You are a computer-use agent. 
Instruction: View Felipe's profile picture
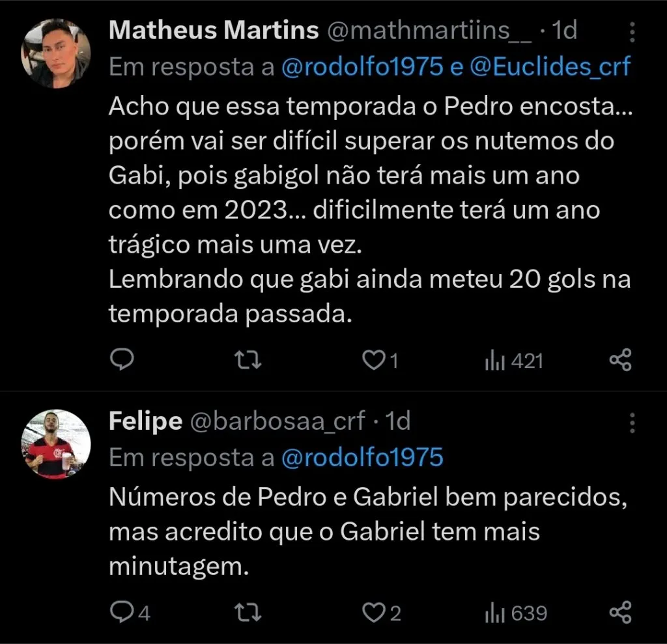(x=55, y=443)
